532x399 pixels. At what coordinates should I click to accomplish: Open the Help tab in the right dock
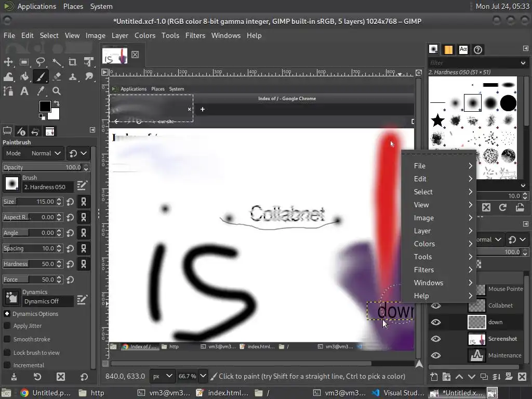coord(478,50)
